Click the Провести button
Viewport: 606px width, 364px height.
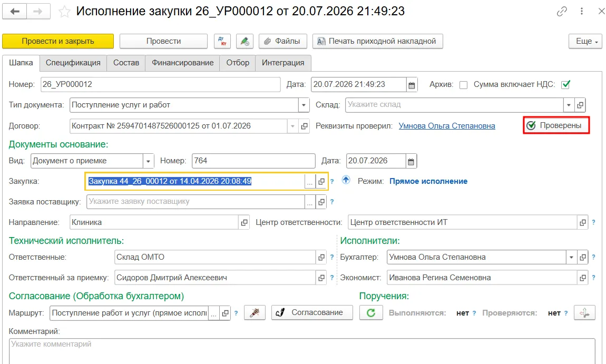click(163, 41)
